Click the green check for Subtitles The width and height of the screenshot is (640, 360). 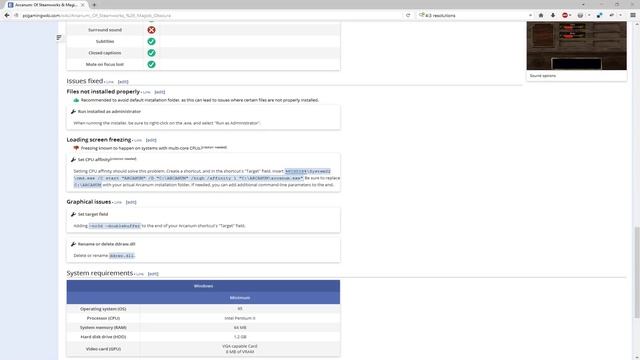pos(151,41)
